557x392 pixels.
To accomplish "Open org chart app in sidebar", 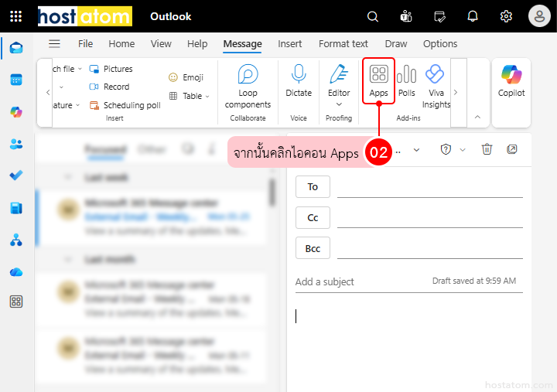I will 16,240.
